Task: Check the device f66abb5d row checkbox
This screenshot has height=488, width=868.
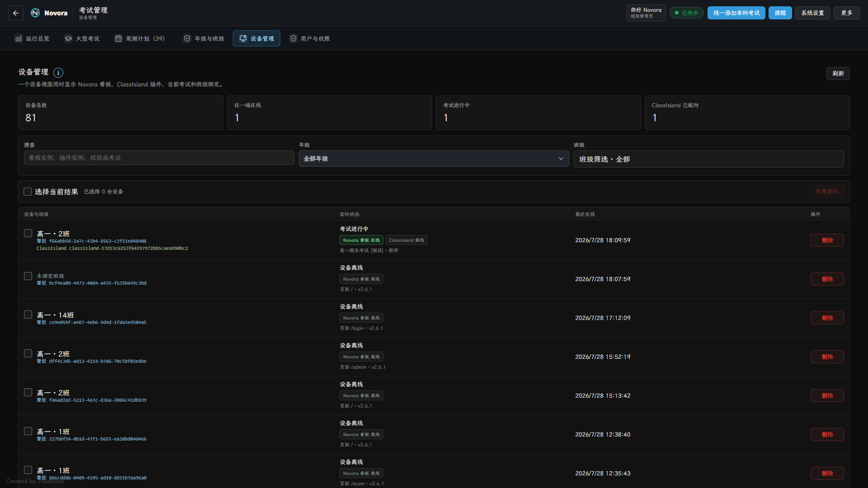Action: click(28, 233)
